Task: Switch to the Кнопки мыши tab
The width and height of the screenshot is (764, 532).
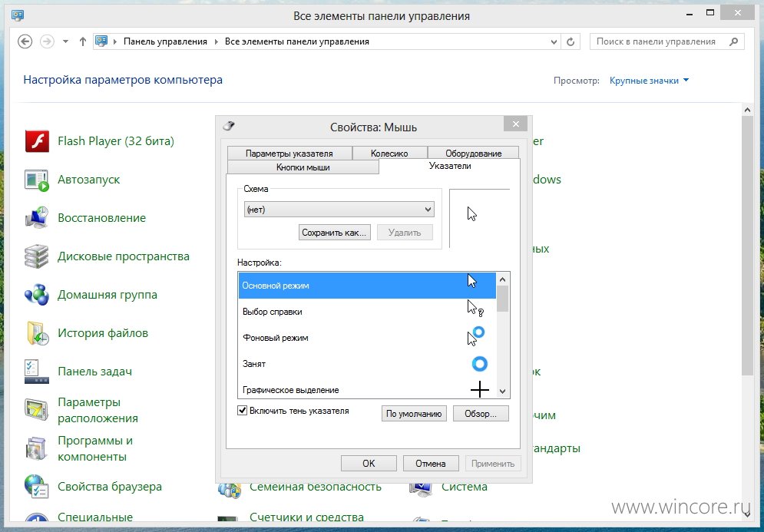Action: [x=303, y=167]
